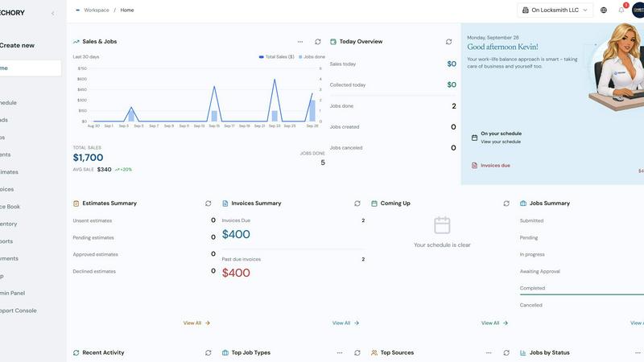
Task: Click the Top Sources people icon
Action: pyautogui.click(x=374, y=353)
